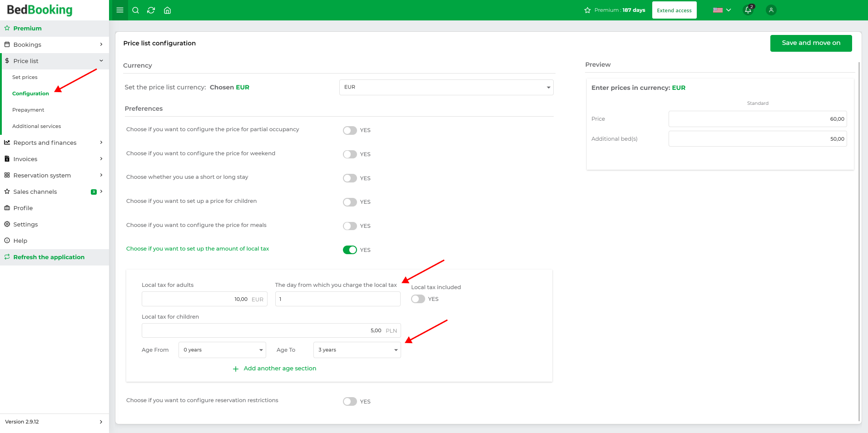Click the Profile suitcase icon
Image resolution: width=868 pixels, height=433 pixels.
7,208
